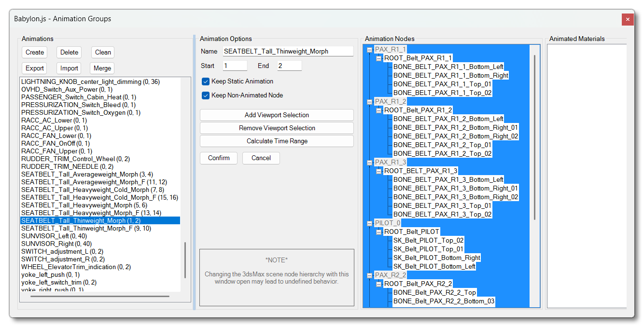
Task: Click Add Viewport Selection
Action: point(277,115)
